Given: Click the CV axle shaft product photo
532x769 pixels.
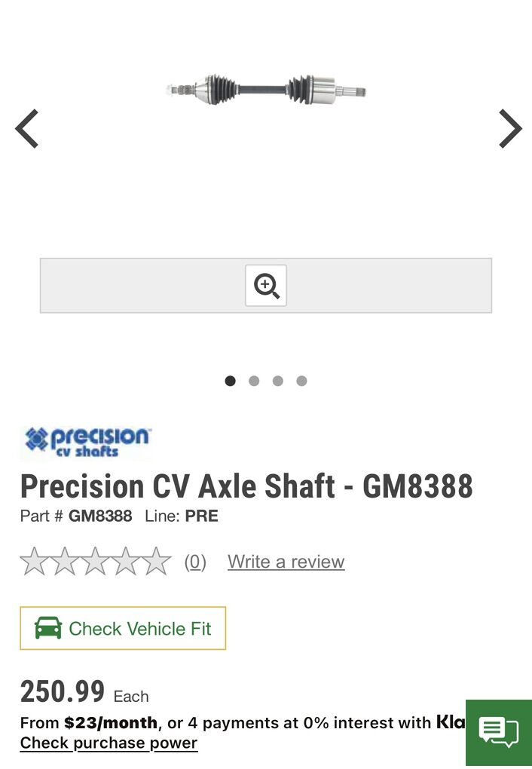Looking at the screenshot, I should 266,90.
